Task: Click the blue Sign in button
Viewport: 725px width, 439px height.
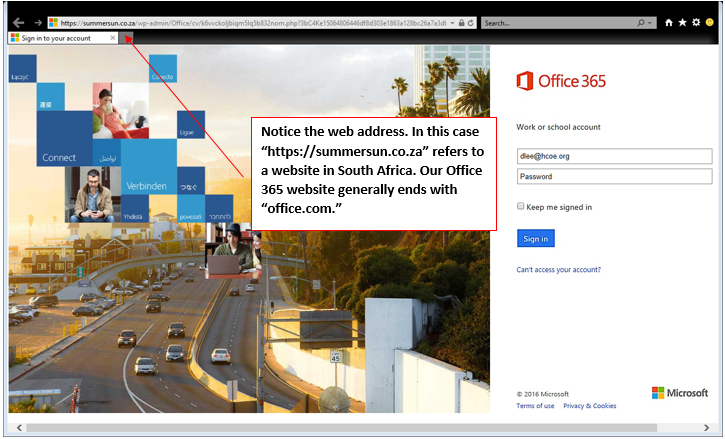Action: 535,239
